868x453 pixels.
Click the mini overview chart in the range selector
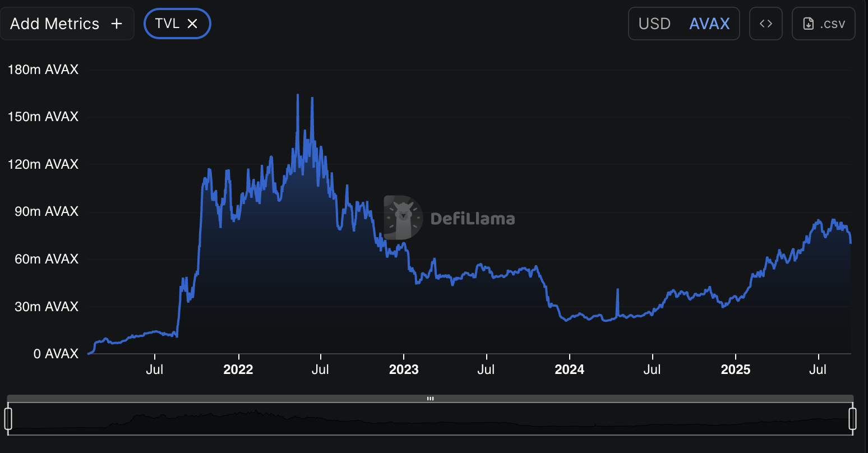point(430,419)
